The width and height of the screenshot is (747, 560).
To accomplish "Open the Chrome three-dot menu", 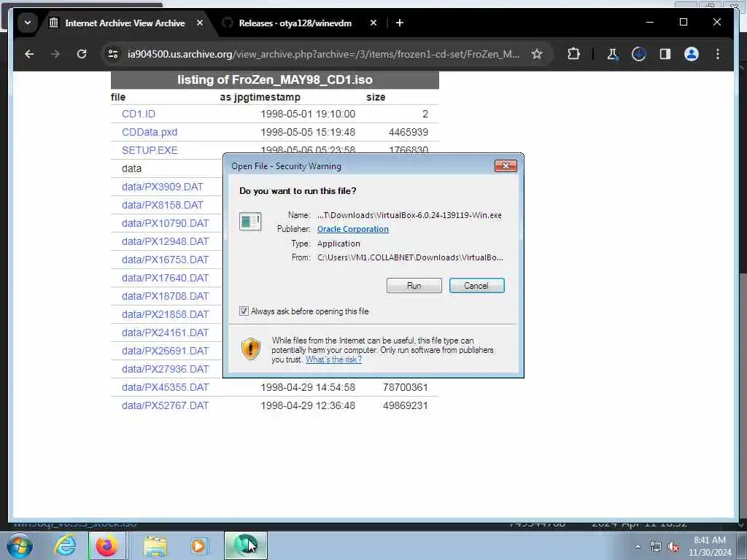I will pos(718,54).
